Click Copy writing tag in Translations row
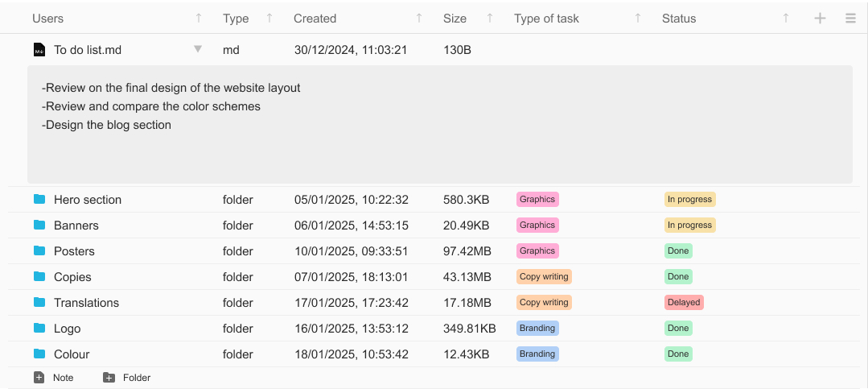Viewport: 868px width, 389px height. [x=544, y=302]
